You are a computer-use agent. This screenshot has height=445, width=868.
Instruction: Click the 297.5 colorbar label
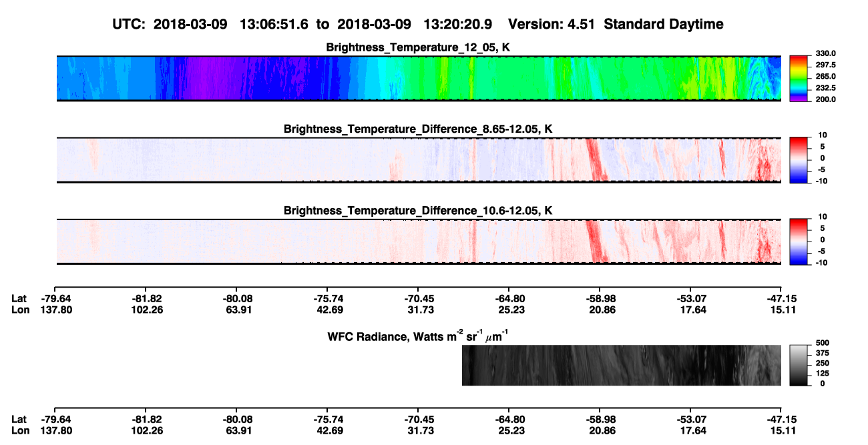(825, 65)
